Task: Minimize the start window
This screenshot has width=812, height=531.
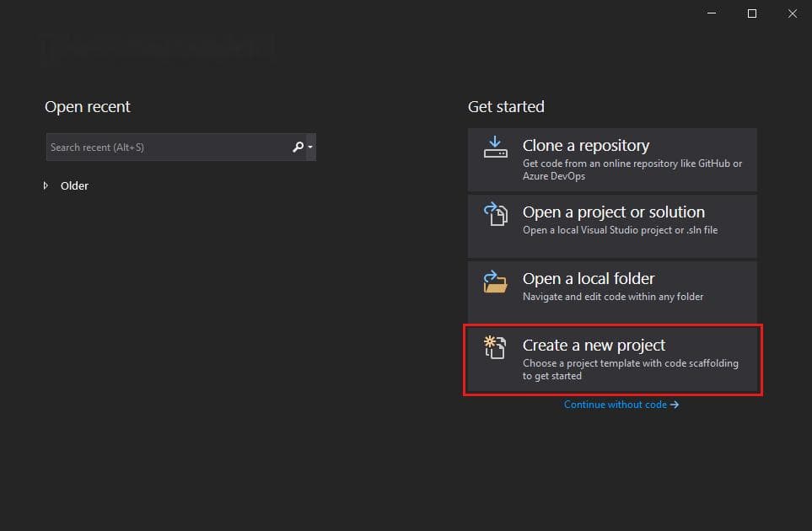Action: point(712,13)
